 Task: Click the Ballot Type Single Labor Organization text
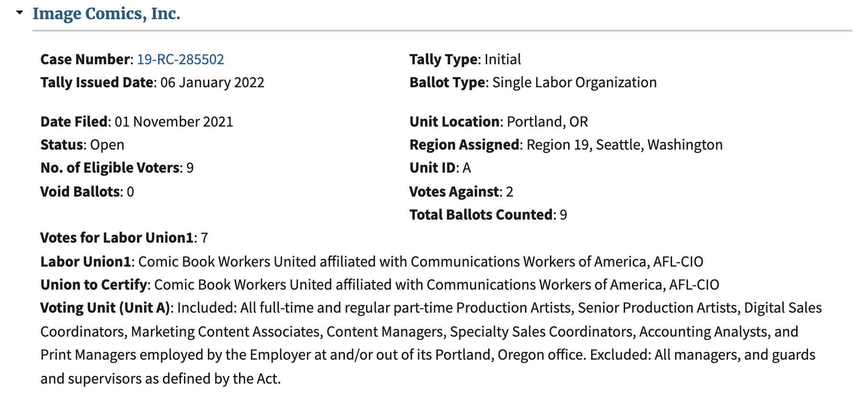(x=533, y=82)
